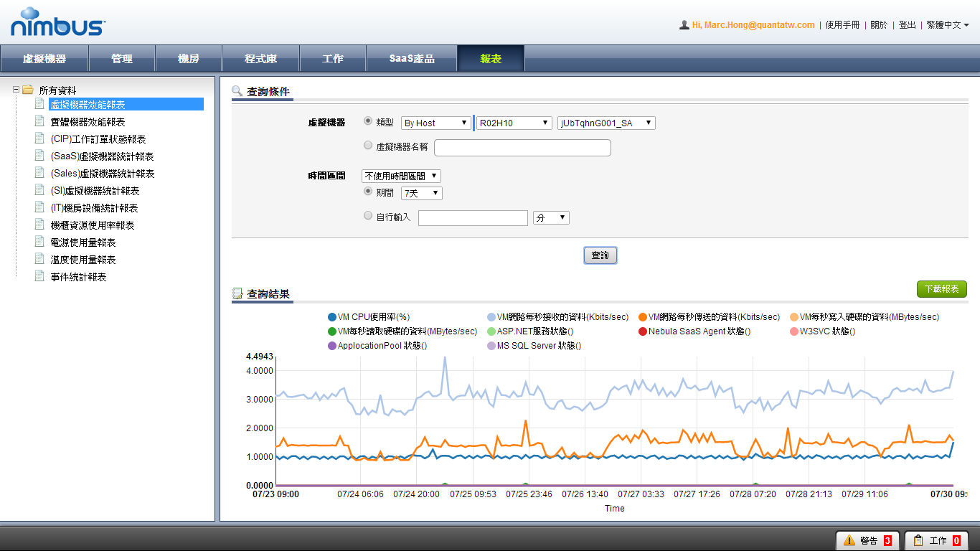
Task: Click the user profile icon beside Hi, Marc.Hong
Action: pyautogui.click(x=684, y=25)
